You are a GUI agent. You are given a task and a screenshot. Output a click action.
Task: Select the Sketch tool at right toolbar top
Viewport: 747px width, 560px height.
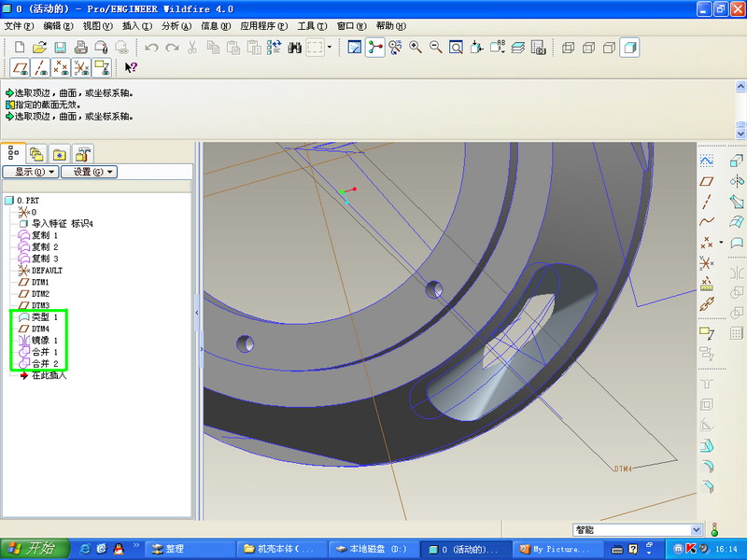tap(707, 161)
